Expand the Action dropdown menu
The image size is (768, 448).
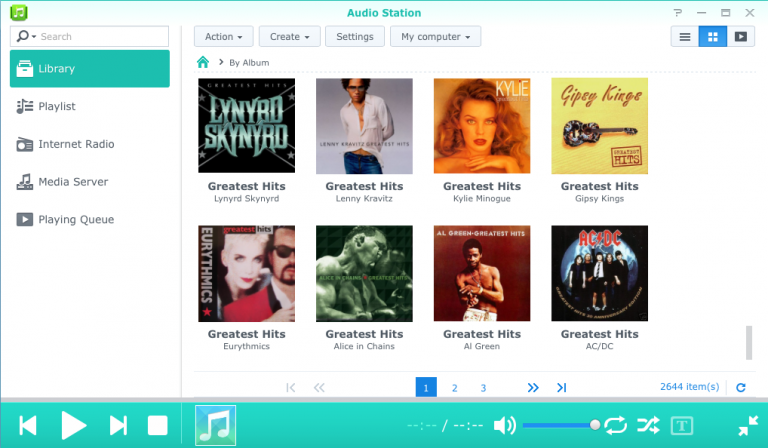pos(223,37)
